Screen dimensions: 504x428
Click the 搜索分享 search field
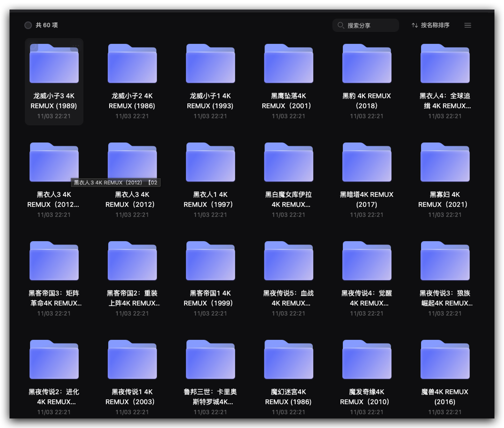click(x=365, y=25)
